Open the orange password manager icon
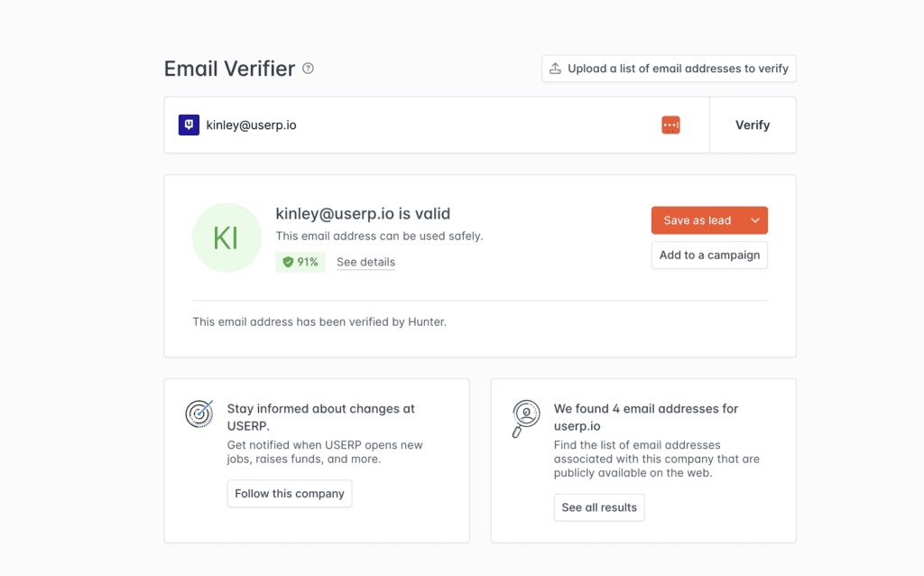 click(670, 125)
